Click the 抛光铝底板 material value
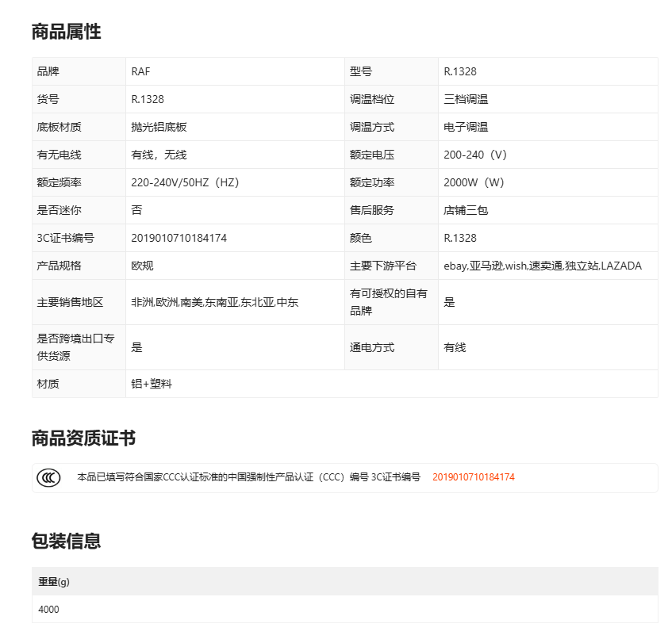Viewport: 672px width, 639px height. click(159, 127)
